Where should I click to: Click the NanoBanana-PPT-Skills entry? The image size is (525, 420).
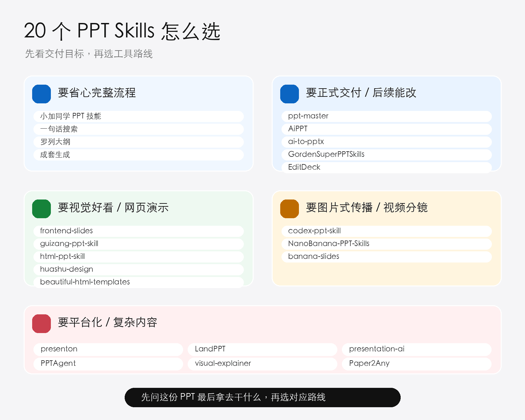pos(387,244)
